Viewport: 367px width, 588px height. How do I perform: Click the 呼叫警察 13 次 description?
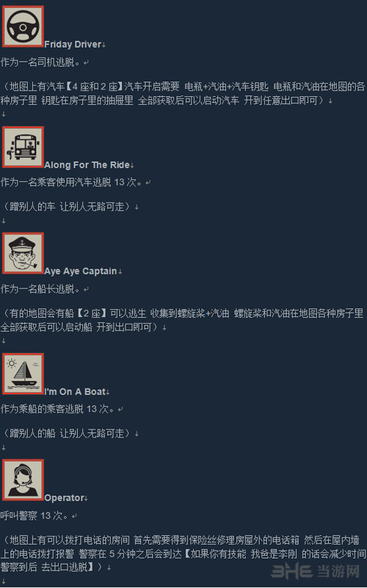[x=34, y=515]
